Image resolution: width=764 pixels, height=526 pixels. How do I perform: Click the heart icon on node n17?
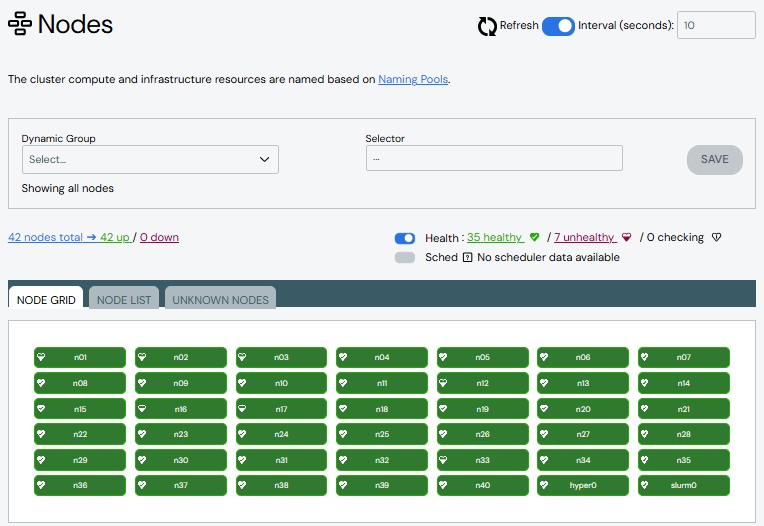point(242,409)
